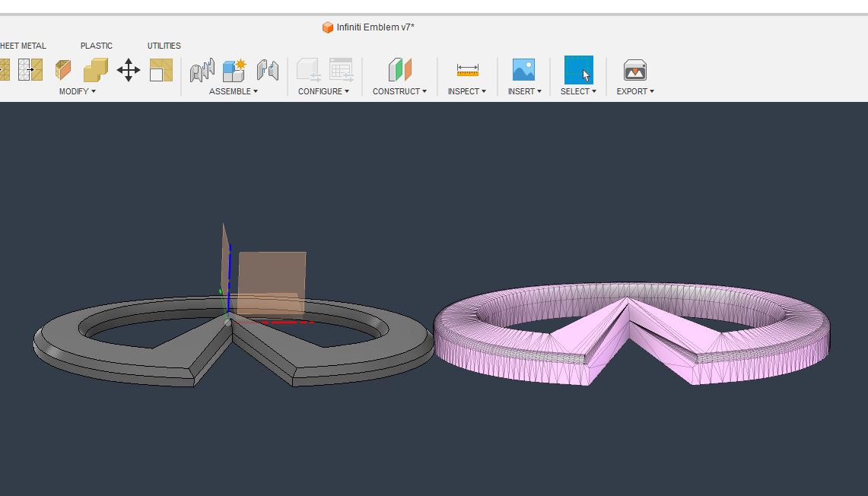Click the Offset Plane construct icon
Image resolution: width=868 pixels, height=496 pixels.
point(399,71)
